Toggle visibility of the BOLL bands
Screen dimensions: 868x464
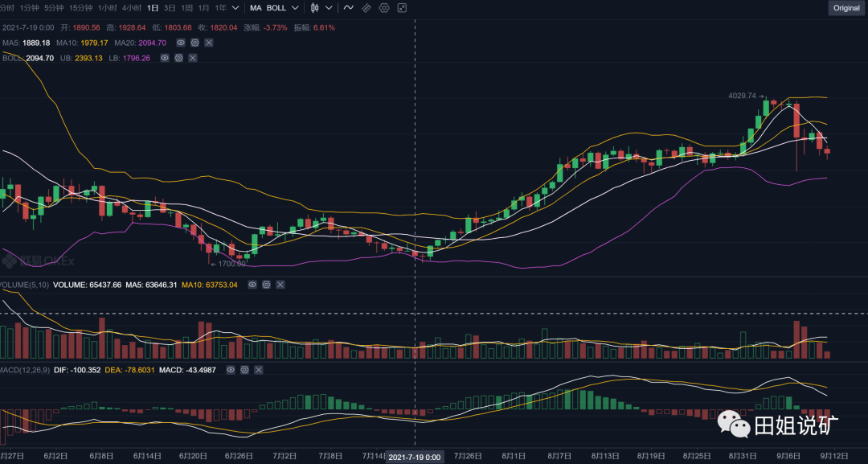click(x=165, y=58)
